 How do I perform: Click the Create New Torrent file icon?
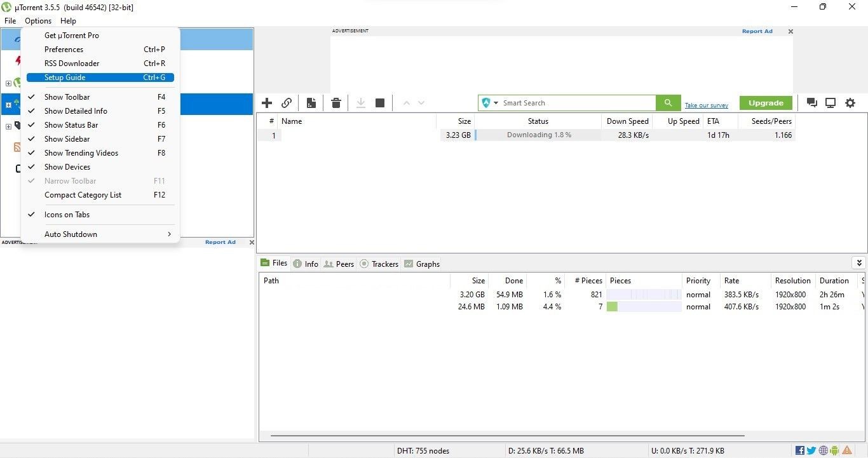click(311, 103)
